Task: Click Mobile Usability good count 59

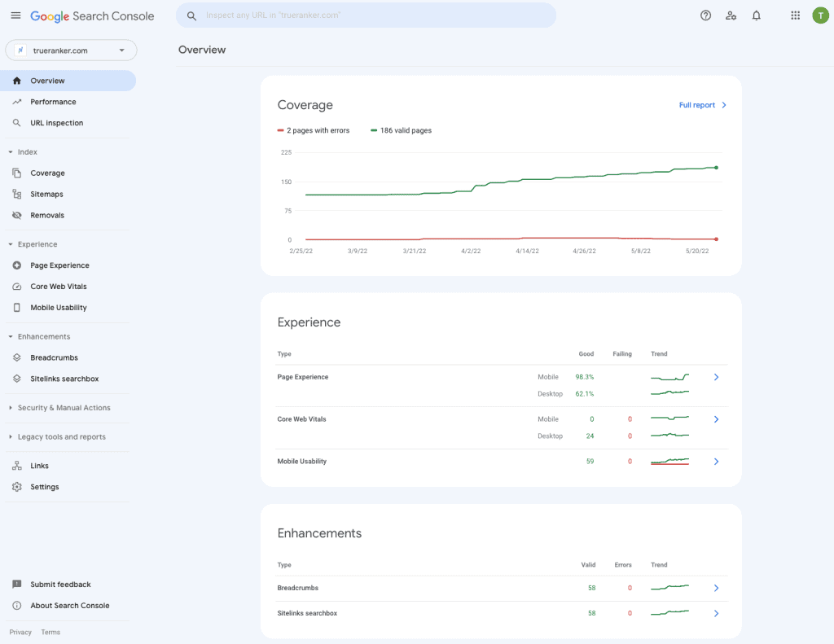Action: [590, 462]
